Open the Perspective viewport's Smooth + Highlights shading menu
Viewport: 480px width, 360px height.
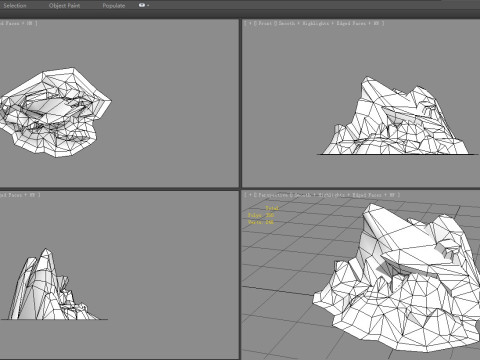[320, 195]
